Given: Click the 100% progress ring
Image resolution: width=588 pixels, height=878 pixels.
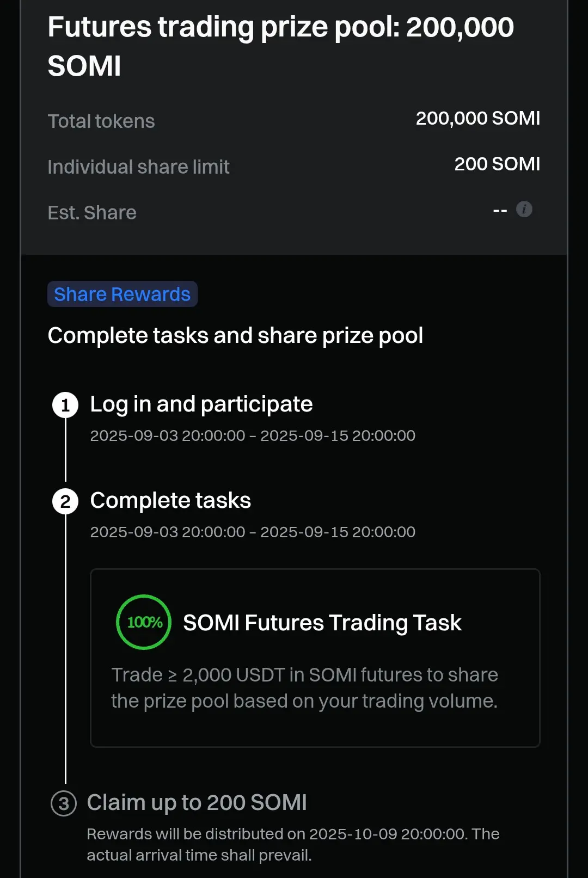Looking at the screenshot, I should (144, 622).
